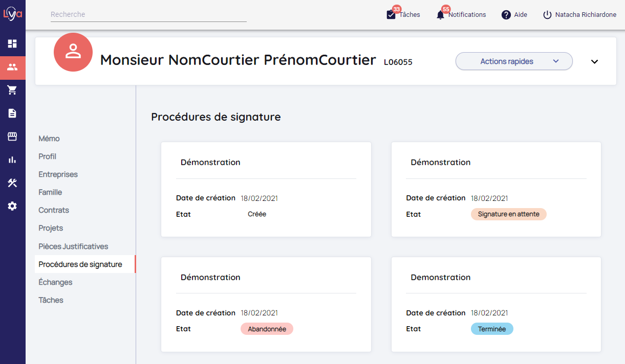This screenshot has height=364, width=625.
Task: Open the documents sidebar icon
Action: (12, 113)
